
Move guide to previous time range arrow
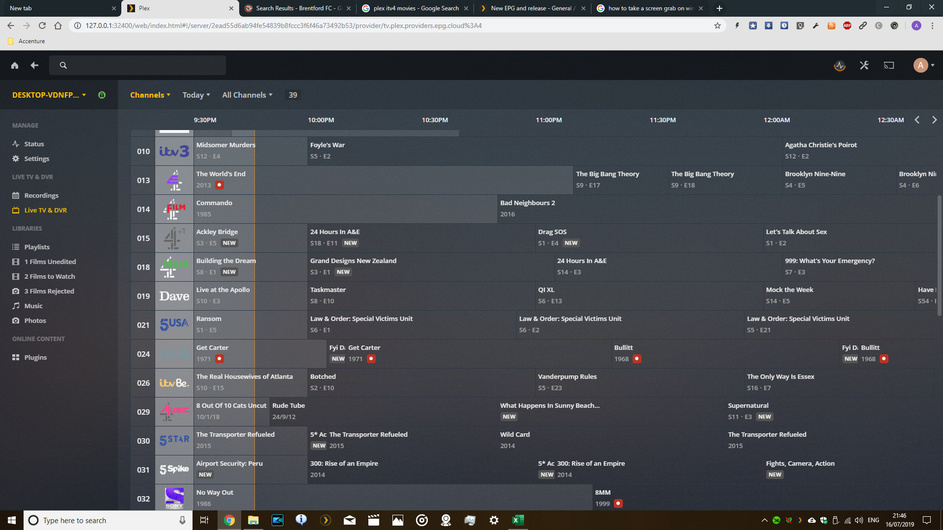pos(917,120)
